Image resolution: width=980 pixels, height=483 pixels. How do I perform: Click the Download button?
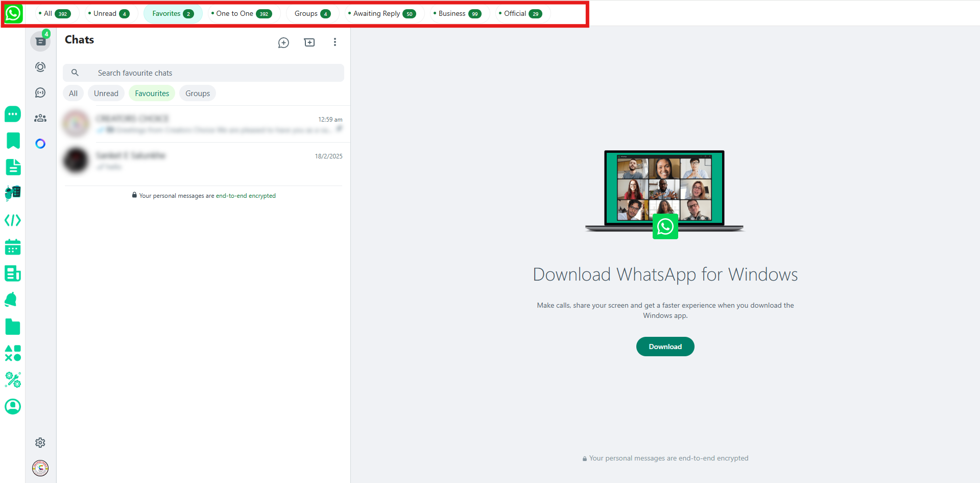[665, 347]
